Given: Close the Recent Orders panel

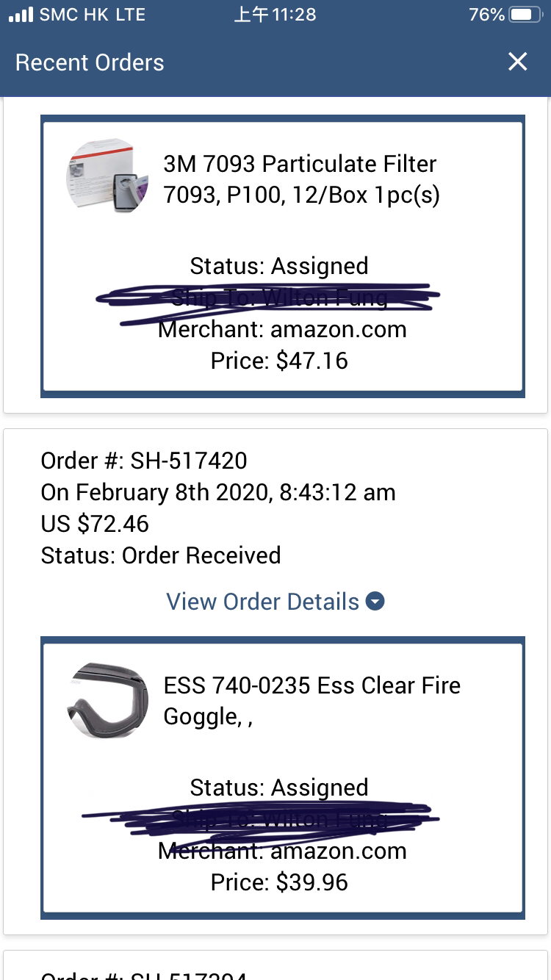Looking at the screenshot, I should (518, 62).
